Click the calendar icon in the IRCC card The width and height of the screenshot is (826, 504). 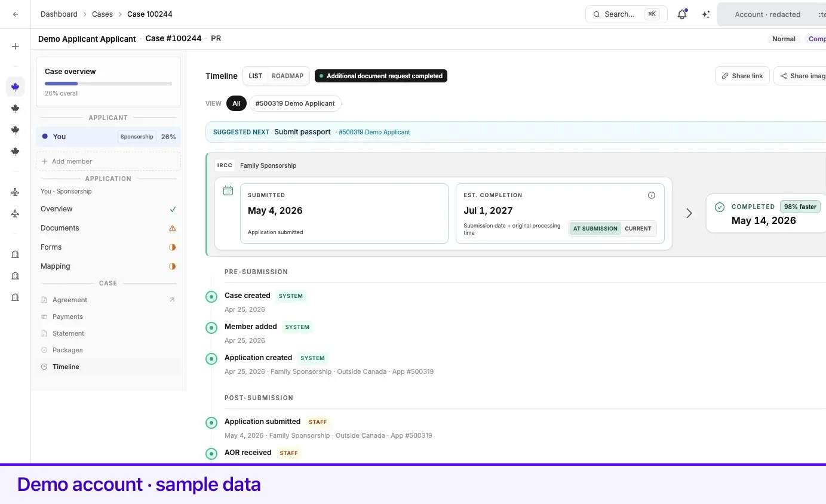pyautogui.click(x=228, y=190)
